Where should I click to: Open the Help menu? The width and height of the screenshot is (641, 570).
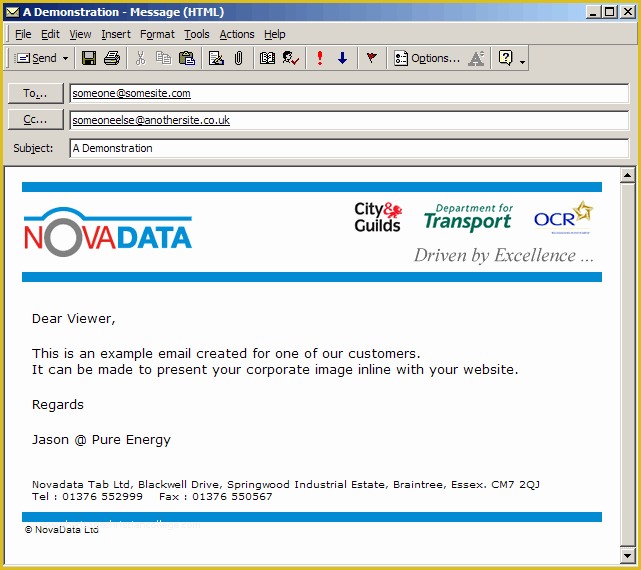point(275,34)
